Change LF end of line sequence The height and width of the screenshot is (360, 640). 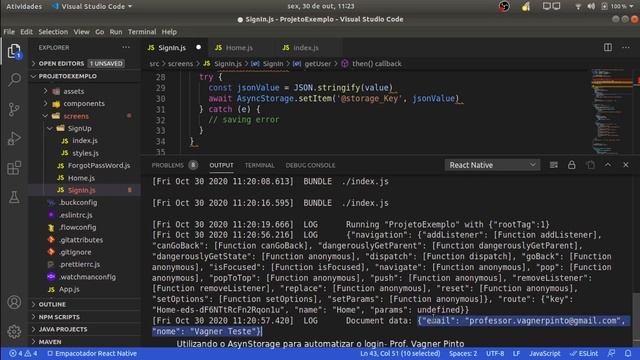pyautogui.click(x=516, y=353)
